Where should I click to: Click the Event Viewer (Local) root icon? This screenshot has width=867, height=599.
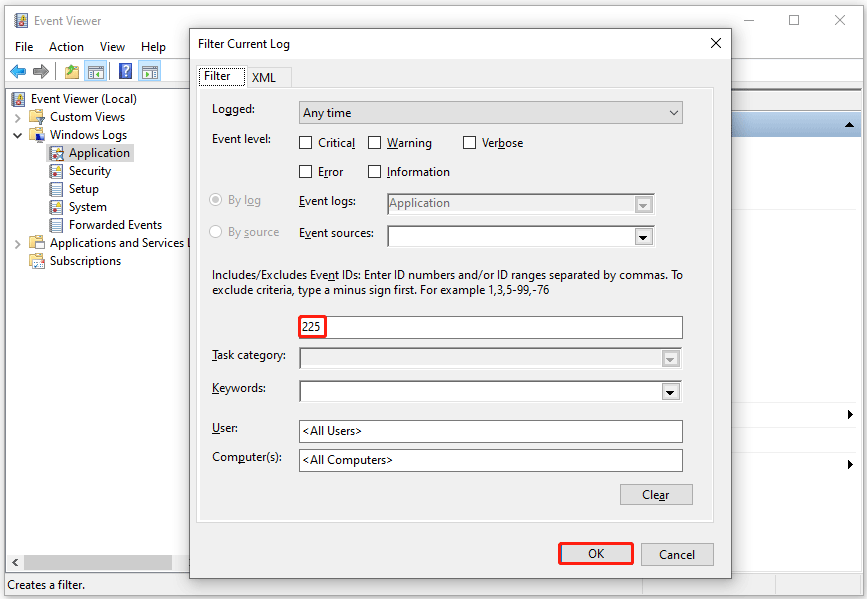(18, 99)
